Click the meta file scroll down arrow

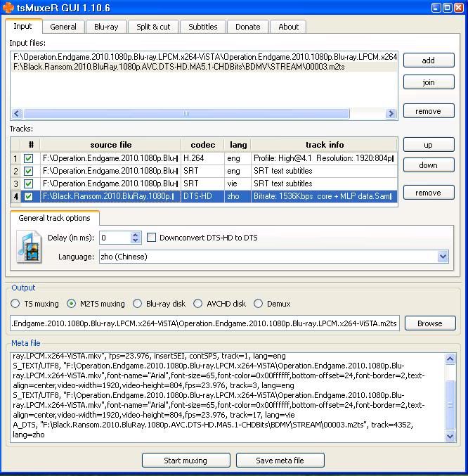[450, 436]
